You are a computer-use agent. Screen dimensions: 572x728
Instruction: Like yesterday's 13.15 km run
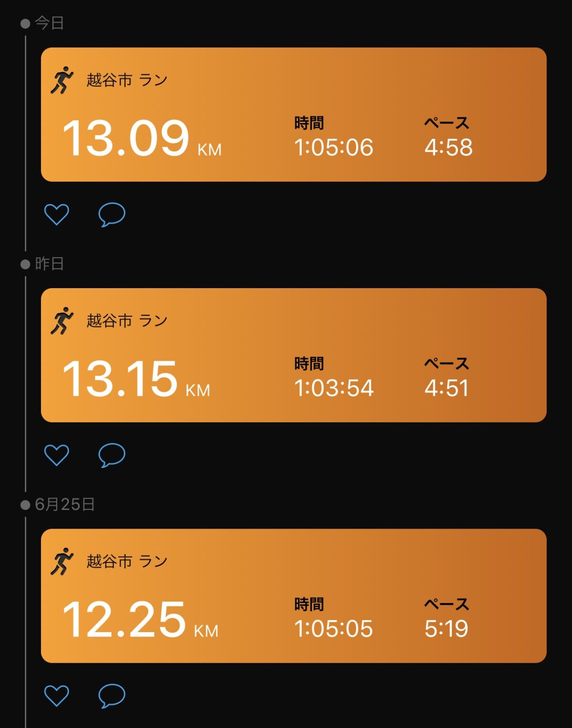pyautogui.click(x=56, y=455)
